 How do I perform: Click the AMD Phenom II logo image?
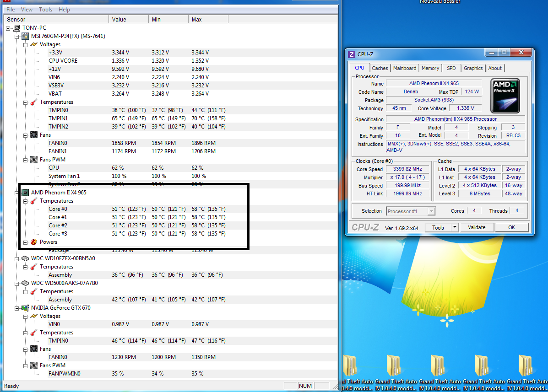(505, 96)
